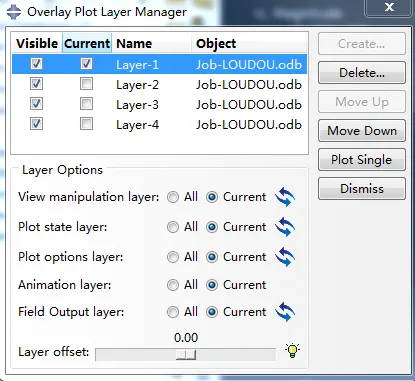The width and height of the screenshot is (415, 381).
Task: Click sync icon beside Plot state layer
Action: [285, 227]
